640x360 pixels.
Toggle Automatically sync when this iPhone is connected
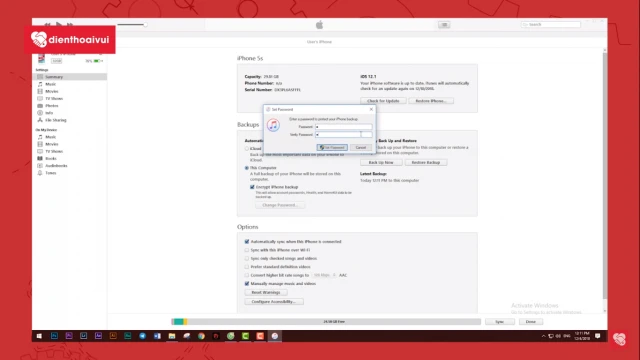(247, 242)
